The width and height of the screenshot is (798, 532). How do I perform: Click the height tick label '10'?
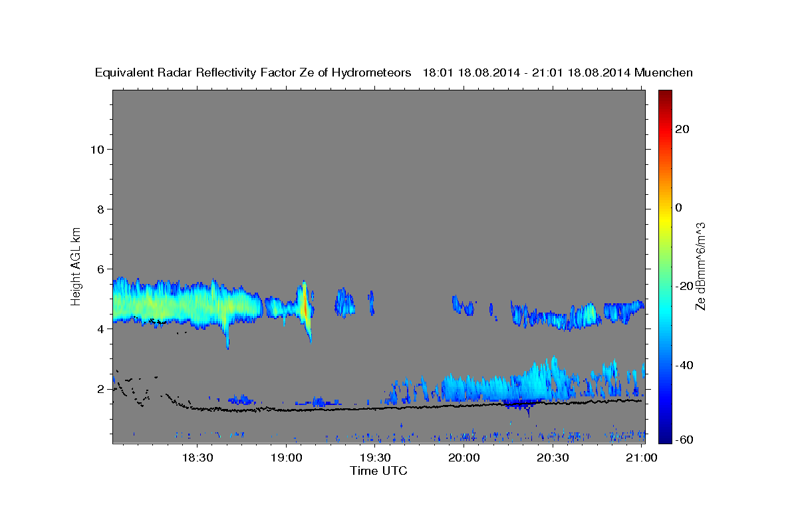(x=97, y=149)
